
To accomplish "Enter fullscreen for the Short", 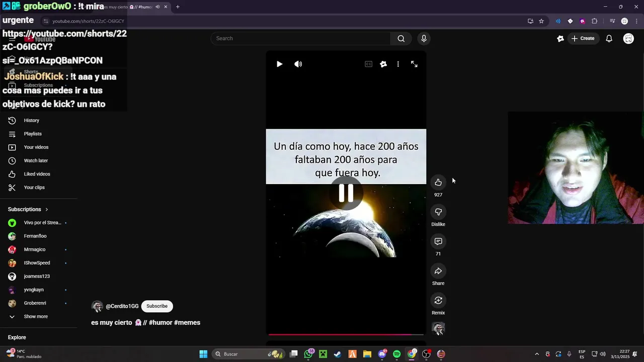I will pos(414,64).
